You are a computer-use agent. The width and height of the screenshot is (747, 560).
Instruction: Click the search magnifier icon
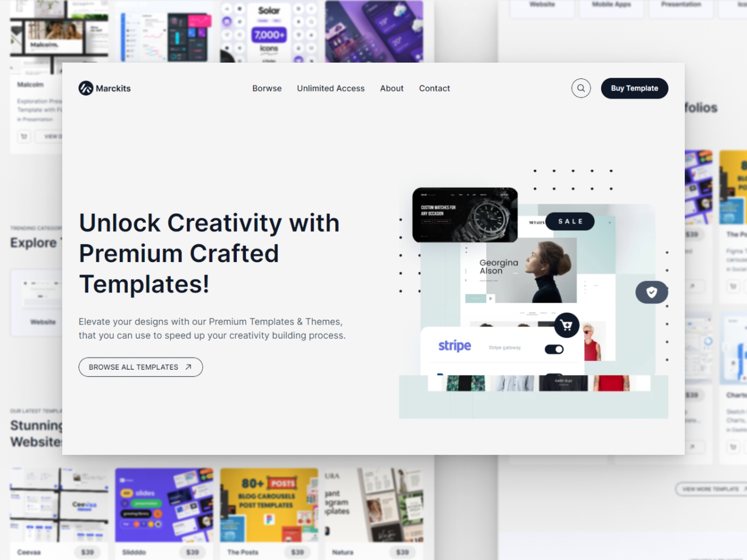point(581,88)
